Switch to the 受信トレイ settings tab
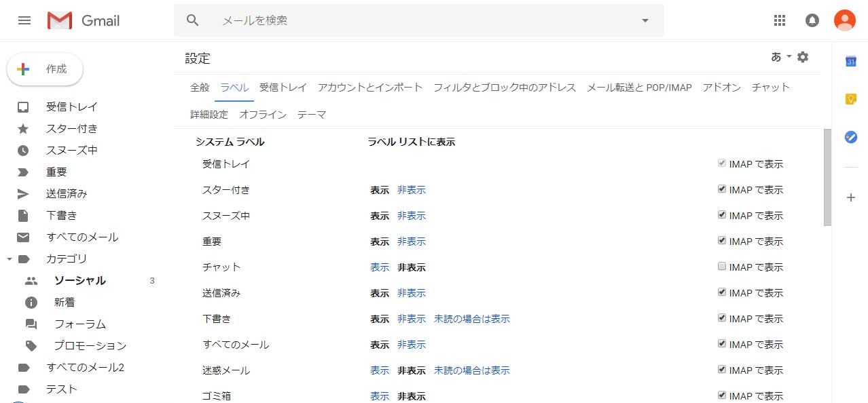 click(283, 87)
